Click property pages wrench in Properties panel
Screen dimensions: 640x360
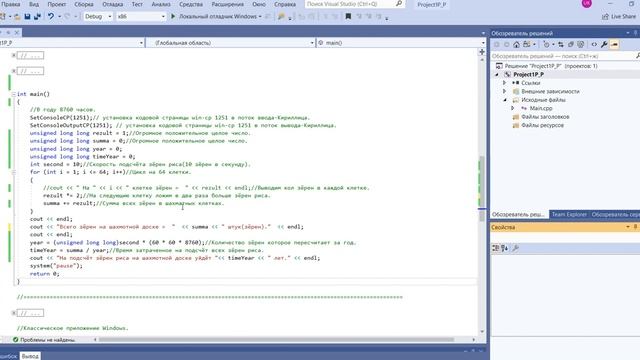(516, 248)
